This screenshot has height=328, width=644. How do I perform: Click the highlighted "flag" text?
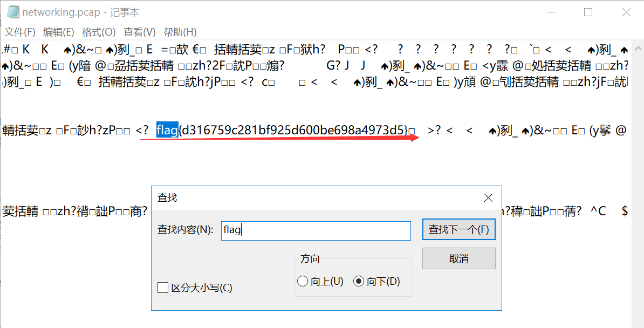click(167, 130)
